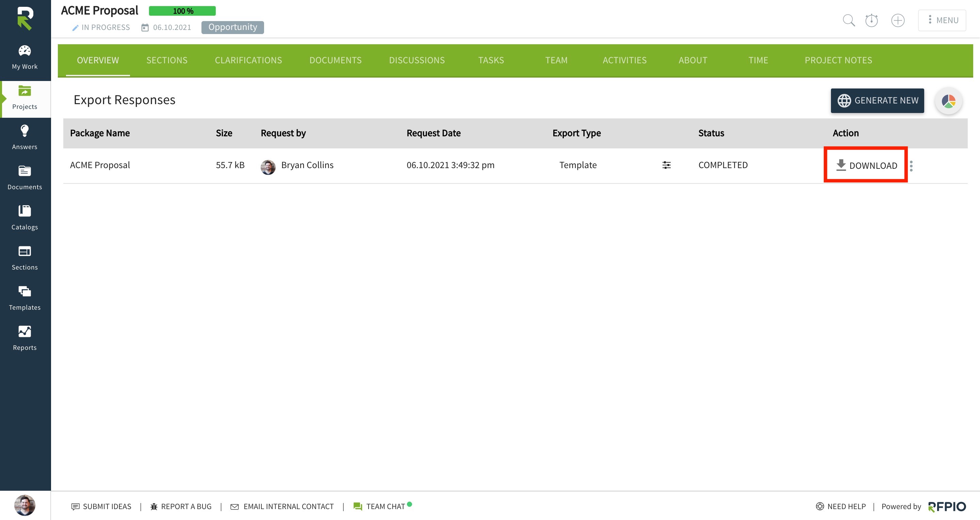Click the Request Date column header
Screen dimensions: 980x520
pyautogui.click(x=433, y=133)
